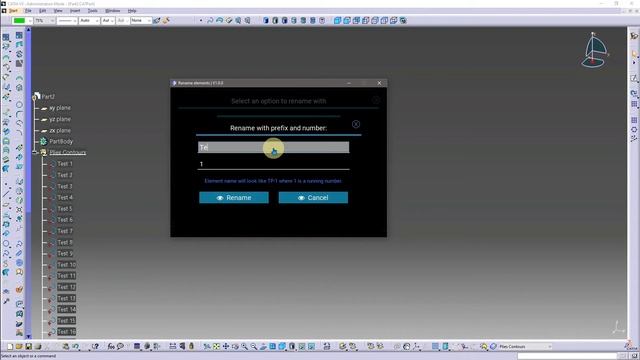Click the What's This help icon
The width and height of the screenshot is (640, 360).
(x=95, y=347)
